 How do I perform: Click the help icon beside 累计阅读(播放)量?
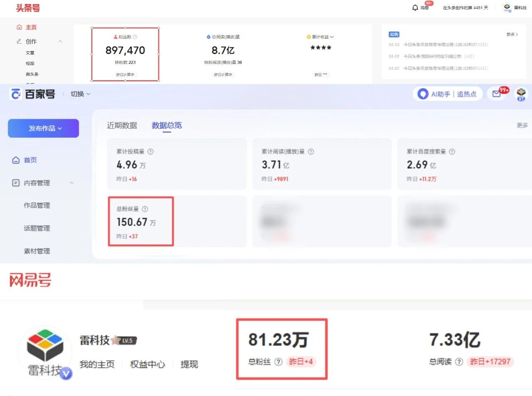311,152
